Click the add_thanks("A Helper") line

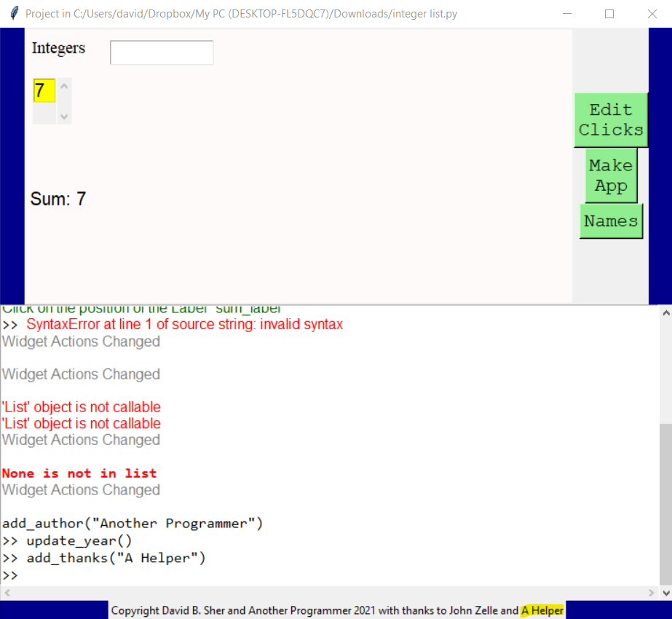point(116,558)
